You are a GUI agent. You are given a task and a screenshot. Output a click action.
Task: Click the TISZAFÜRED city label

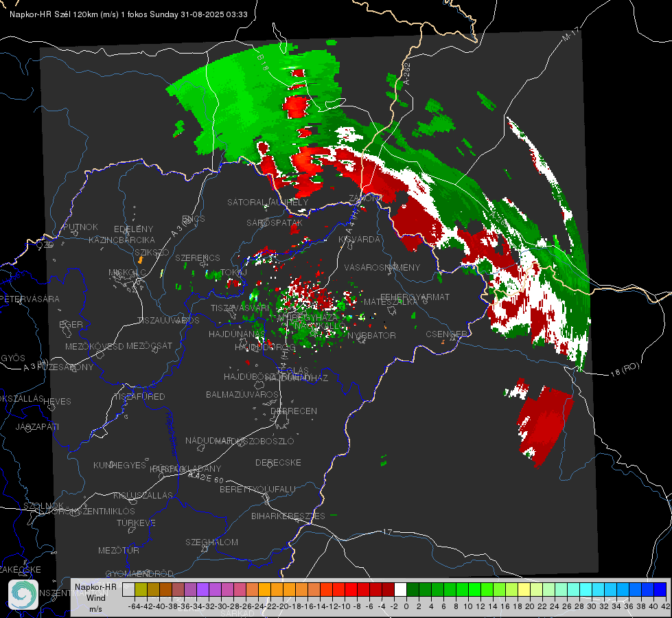pos(139,397)
